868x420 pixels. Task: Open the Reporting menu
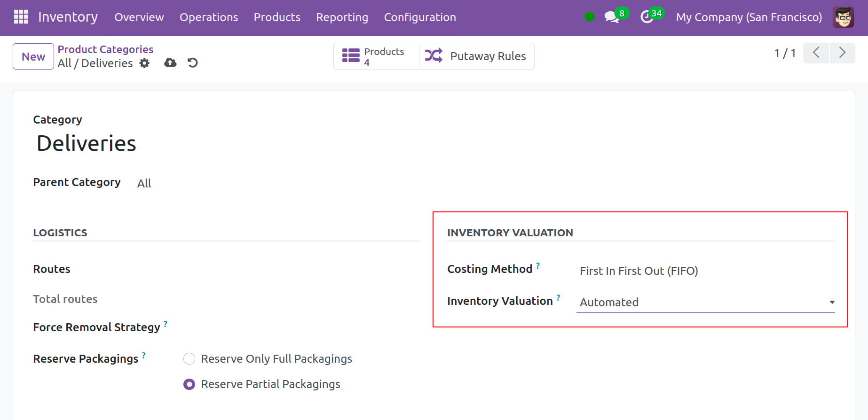click(x=342, y=17)
